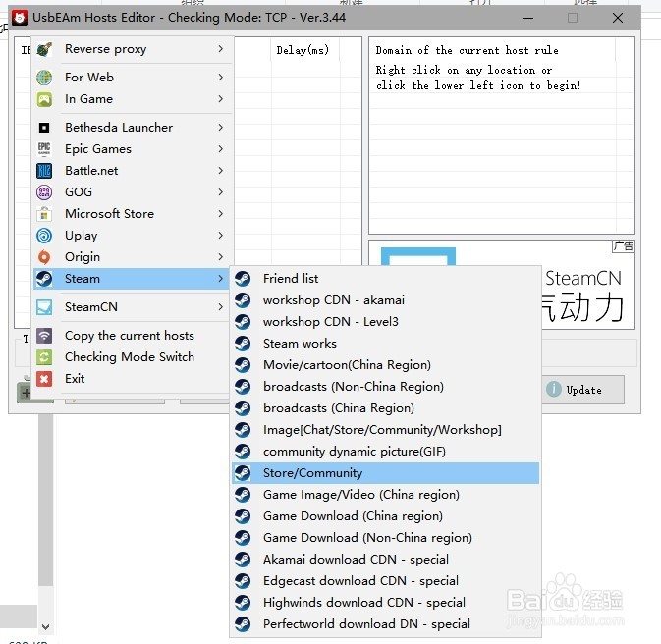
Task: Expand the Bethesda Launcher submenu arrow
Action: click(x=220, y=128)
